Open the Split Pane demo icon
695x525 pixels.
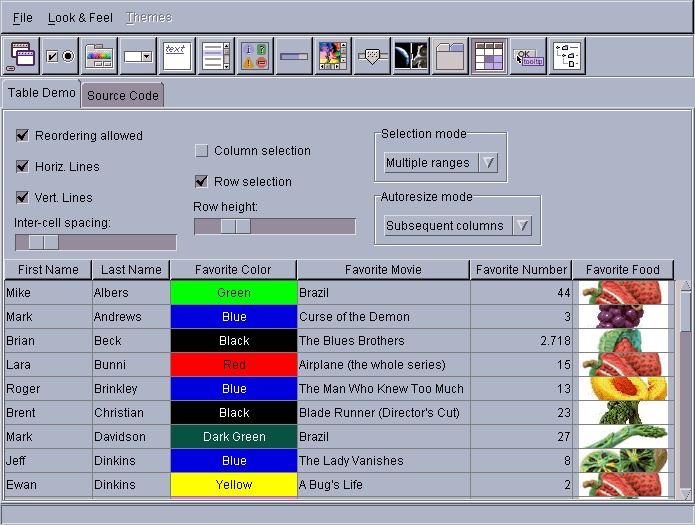click(411, 56)
